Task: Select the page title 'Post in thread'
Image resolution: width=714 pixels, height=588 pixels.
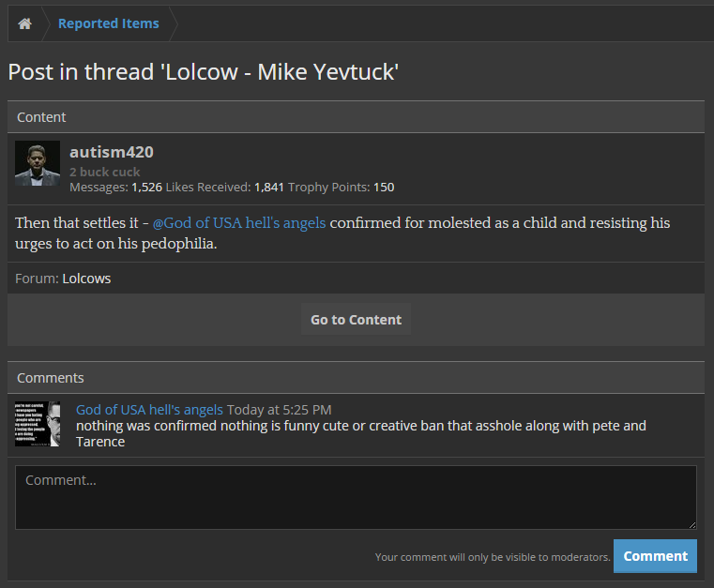Action: [x=203, y=72]
